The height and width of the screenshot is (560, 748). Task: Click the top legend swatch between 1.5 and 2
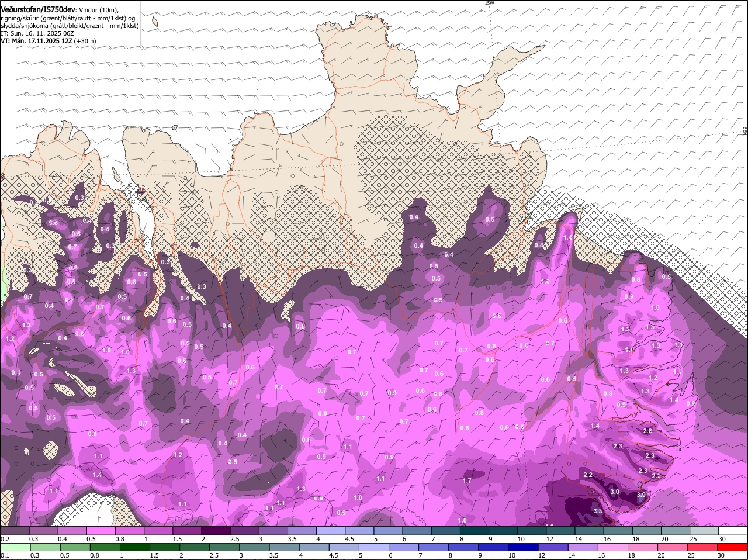click(186, 531)
